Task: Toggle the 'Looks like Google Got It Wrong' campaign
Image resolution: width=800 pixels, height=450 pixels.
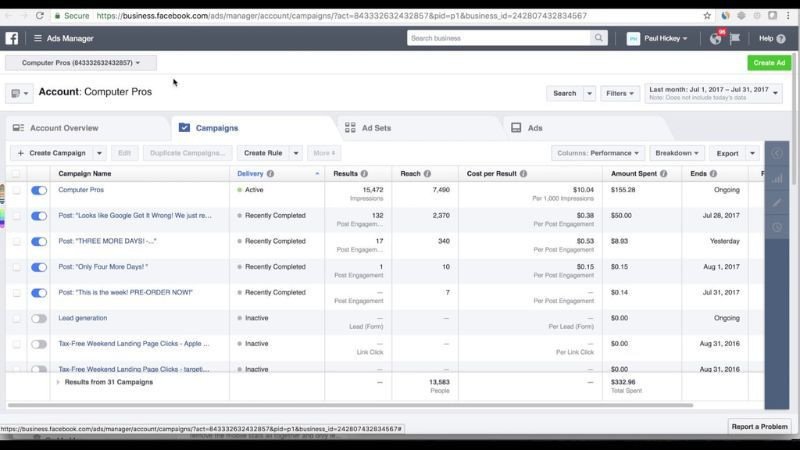Action: [x=39, y=216]
